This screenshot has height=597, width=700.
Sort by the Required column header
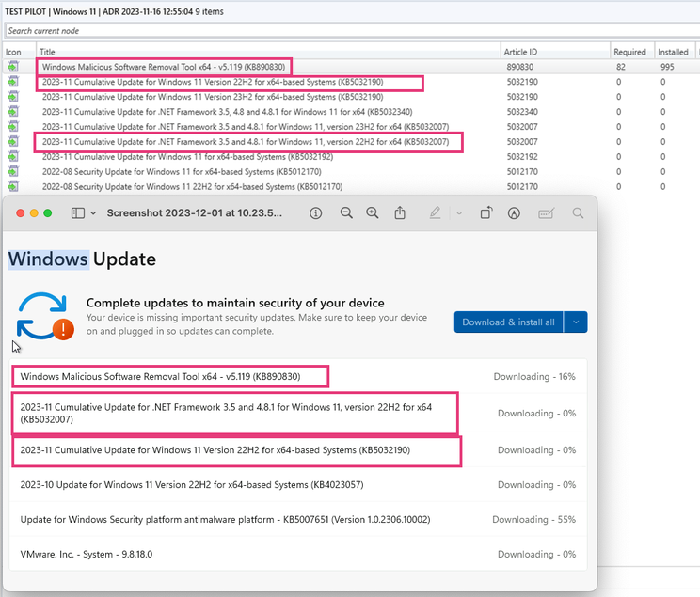(x=631, y=52)
